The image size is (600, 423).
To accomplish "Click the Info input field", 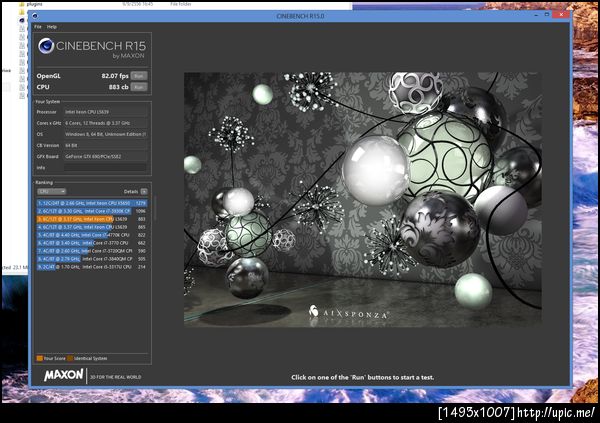I will (x=105, y=168).
